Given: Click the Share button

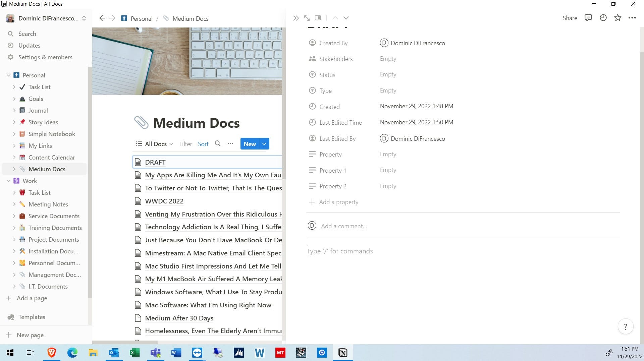Looking at the screenshot, I should 570,18.
